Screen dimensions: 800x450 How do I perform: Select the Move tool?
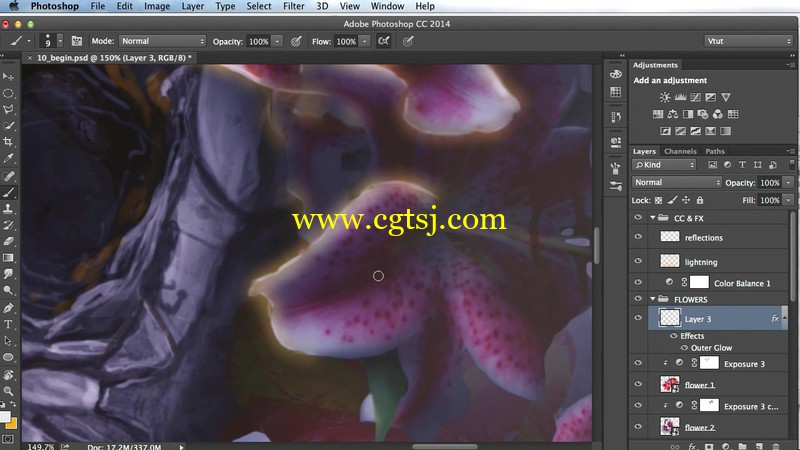(8, 77)
